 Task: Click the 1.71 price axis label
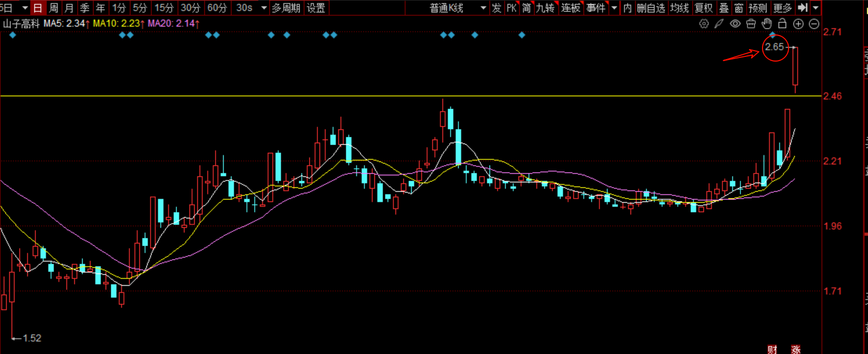(832, 291)
